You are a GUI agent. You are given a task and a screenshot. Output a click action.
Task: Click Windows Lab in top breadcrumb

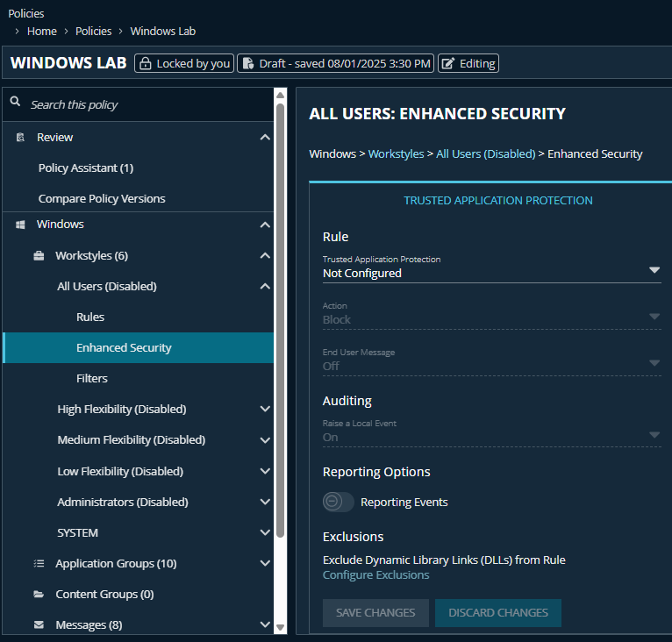click(163, 32)
